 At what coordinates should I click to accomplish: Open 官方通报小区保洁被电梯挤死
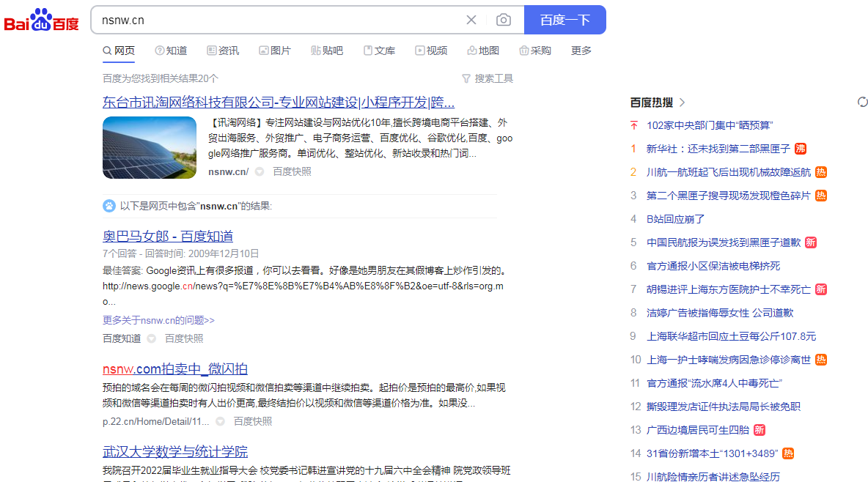pyautogui.click(x=713, y=266)
